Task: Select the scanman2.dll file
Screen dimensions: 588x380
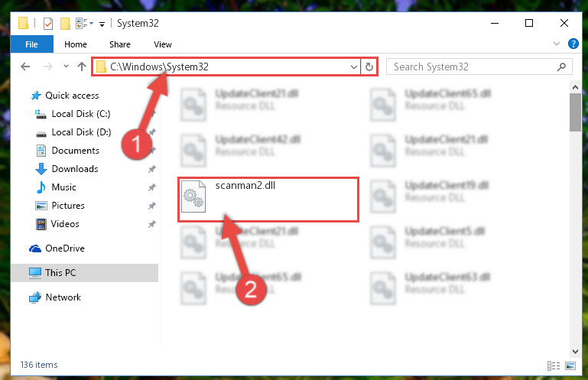Action: (x=268, y=200)
